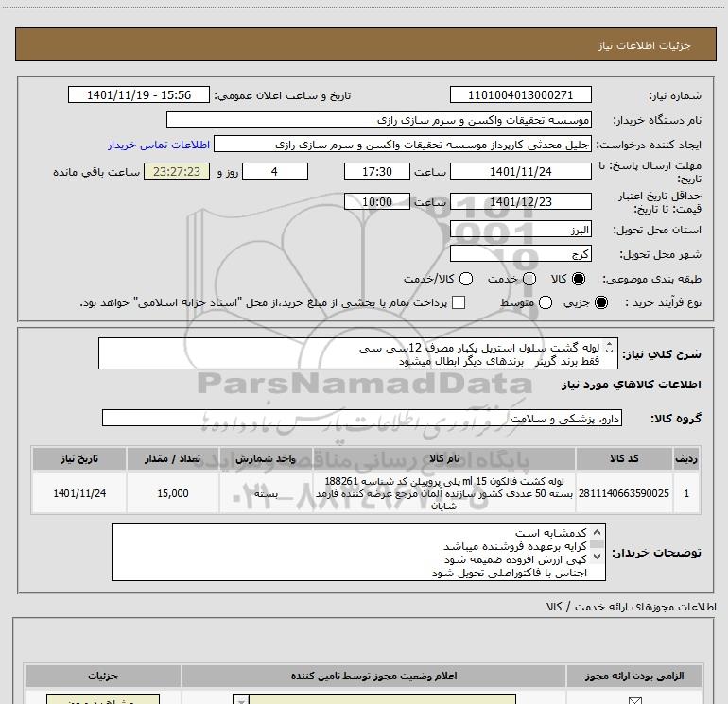Click product code 2811140663590025 cell
728x704 pixels.
tap(624, 493)
